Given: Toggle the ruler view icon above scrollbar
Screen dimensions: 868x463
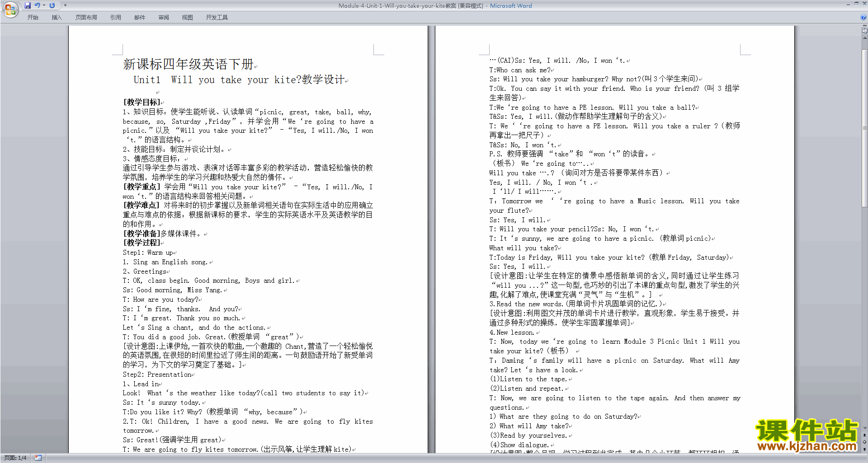Looking at the screenshot, I should 864,31.
